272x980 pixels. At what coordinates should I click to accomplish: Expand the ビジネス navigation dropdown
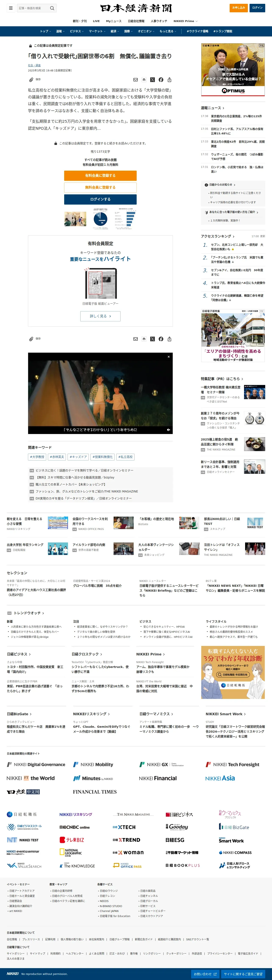coord(76,31)
